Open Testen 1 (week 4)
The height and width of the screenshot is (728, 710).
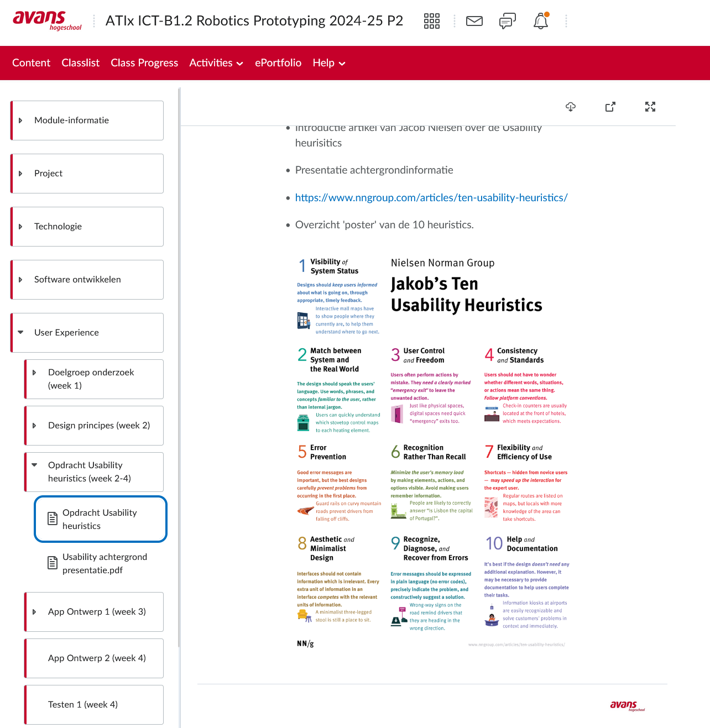coord(95,705)
